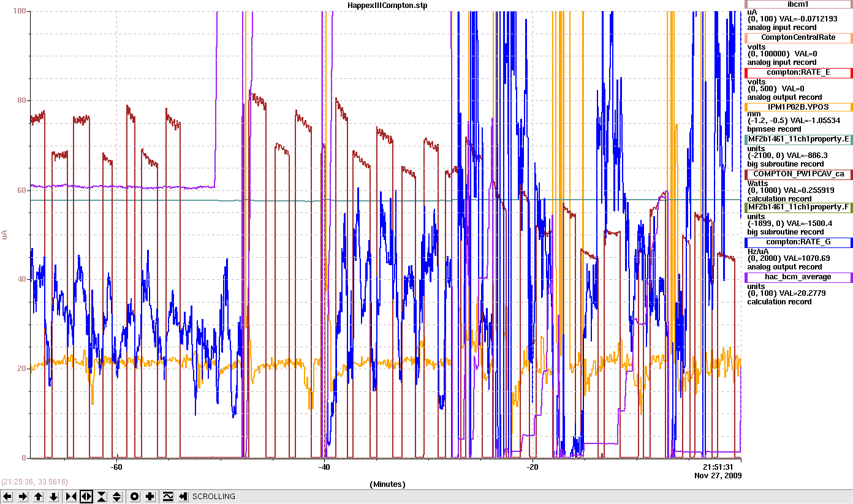Zoom in vertically with the hourglass icon

click(x=102, y=497)
